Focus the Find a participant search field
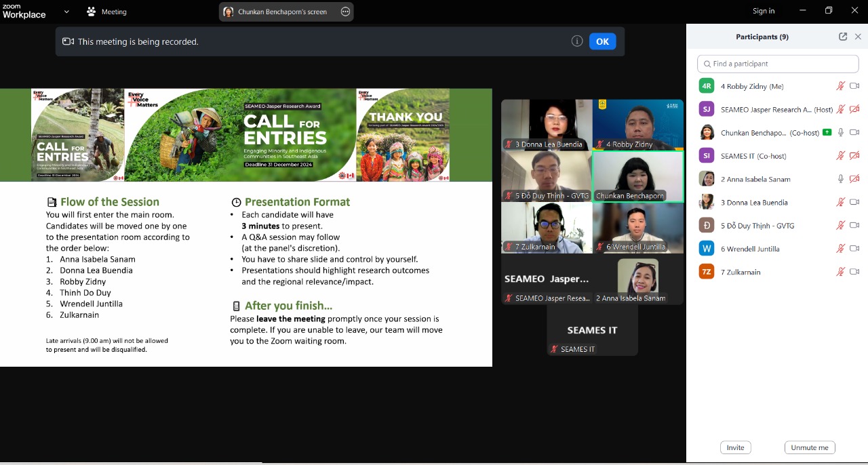The height and width of the screenshot is (465, 868). click(778, 64)
